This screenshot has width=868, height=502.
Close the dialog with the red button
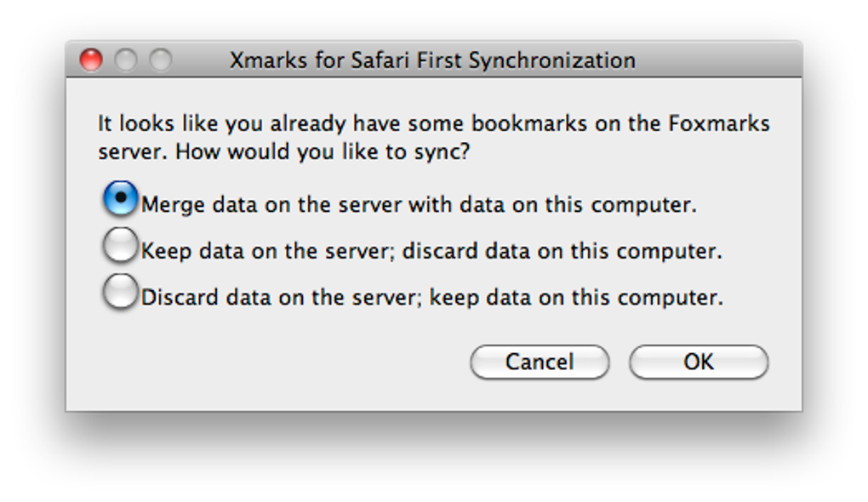[91, 60]
